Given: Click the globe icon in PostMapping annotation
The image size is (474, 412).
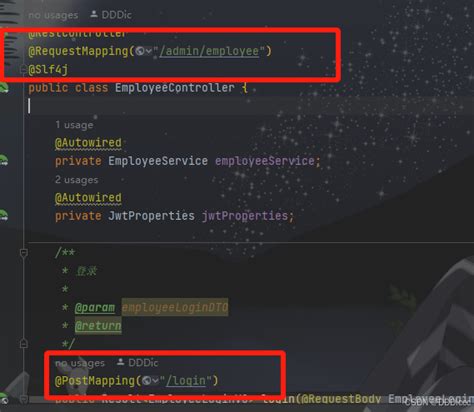Looking at the screenshot, I should 147,381.
